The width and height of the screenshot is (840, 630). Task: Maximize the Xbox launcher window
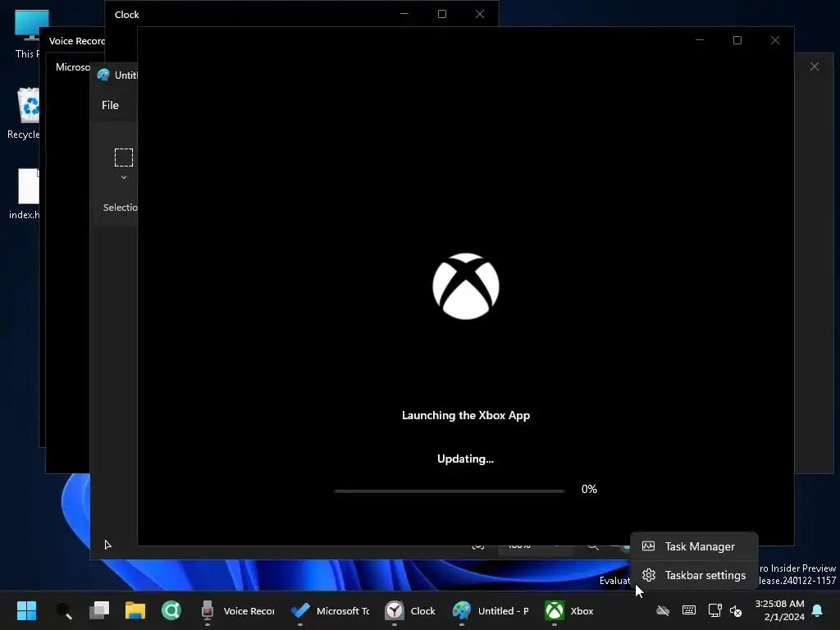pos(737,40)
